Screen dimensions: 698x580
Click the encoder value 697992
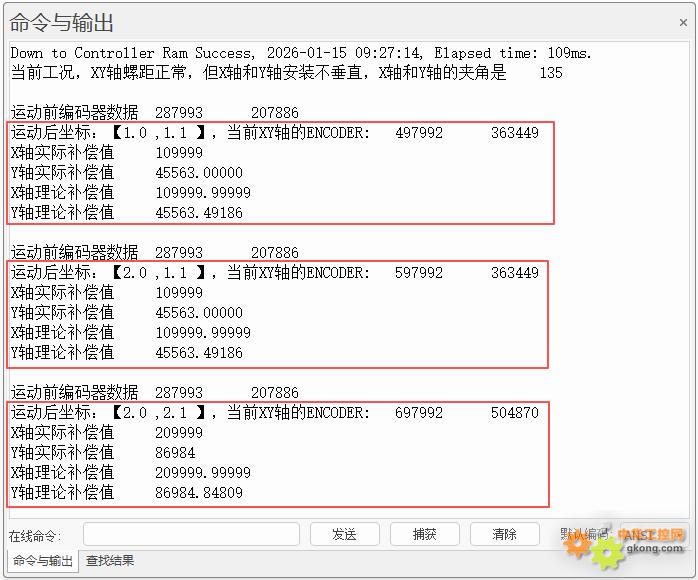coord(419,413)
